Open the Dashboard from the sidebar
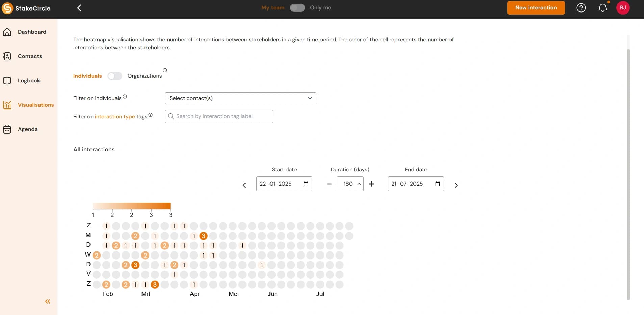The width and height of the screenshot is (644, 315). (x=32, y=32)
